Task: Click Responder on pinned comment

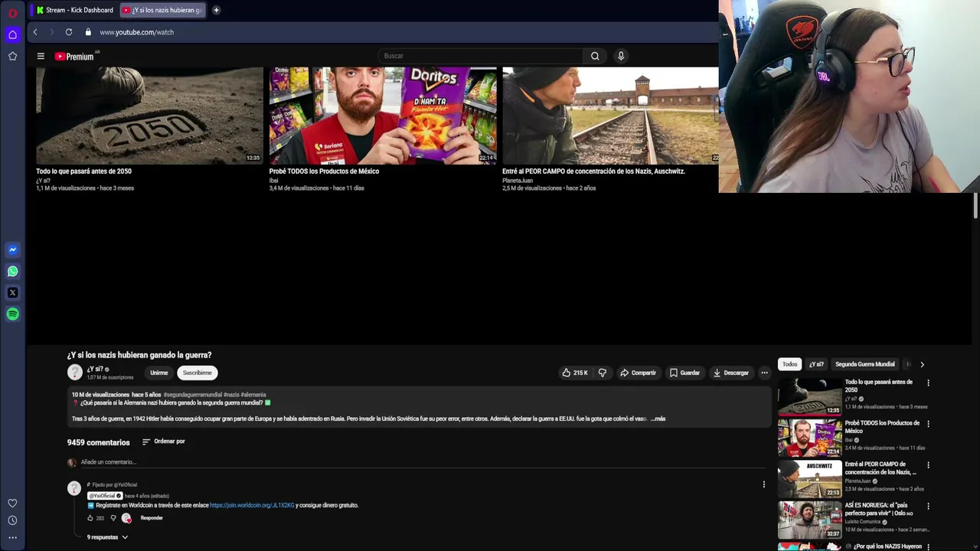Action: (152, 518)
